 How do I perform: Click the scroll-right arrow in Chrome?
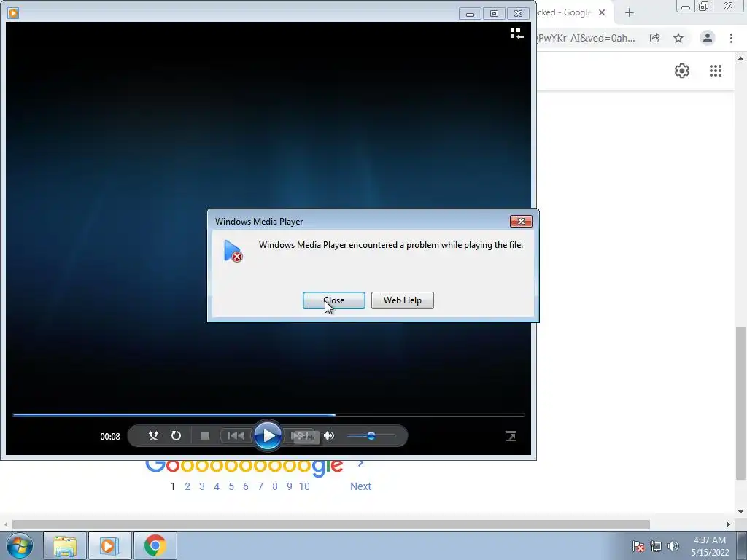729,524
